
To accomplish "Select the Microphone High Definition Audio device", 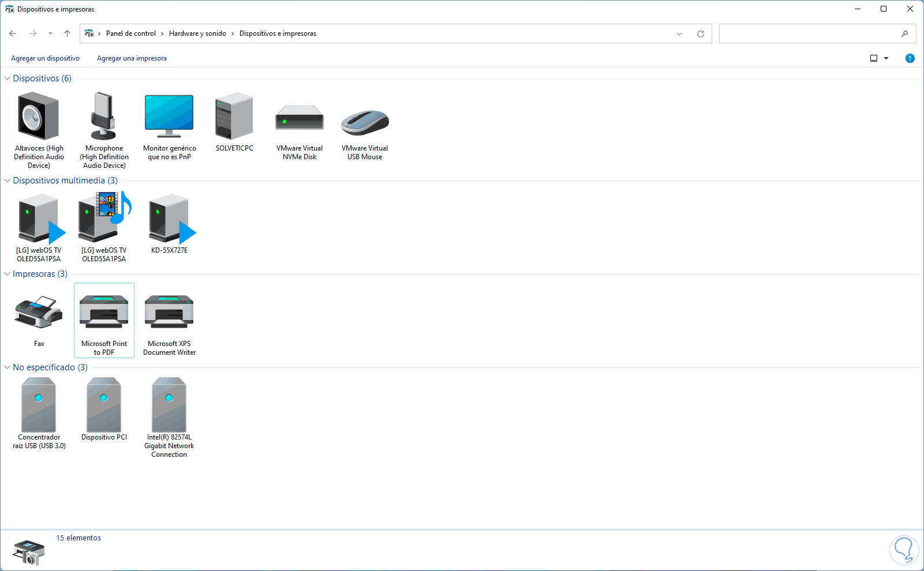I will [104, 130].
